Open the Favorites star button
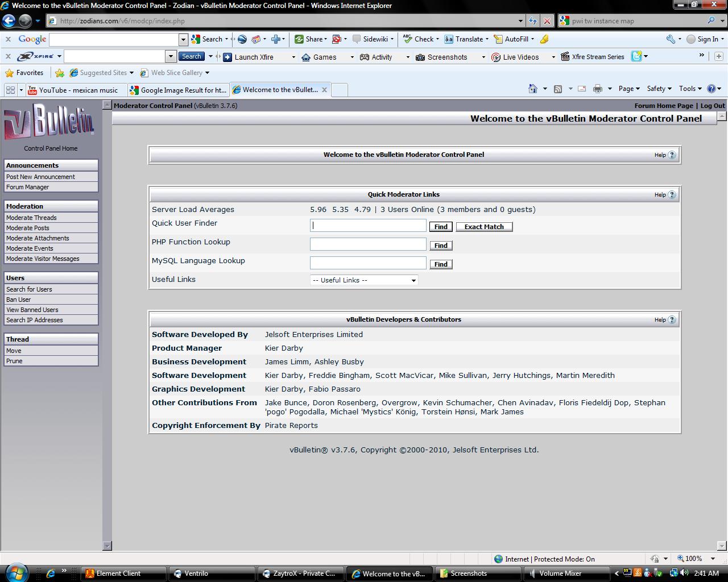This screenshot has width=728, height=582. 24,73
